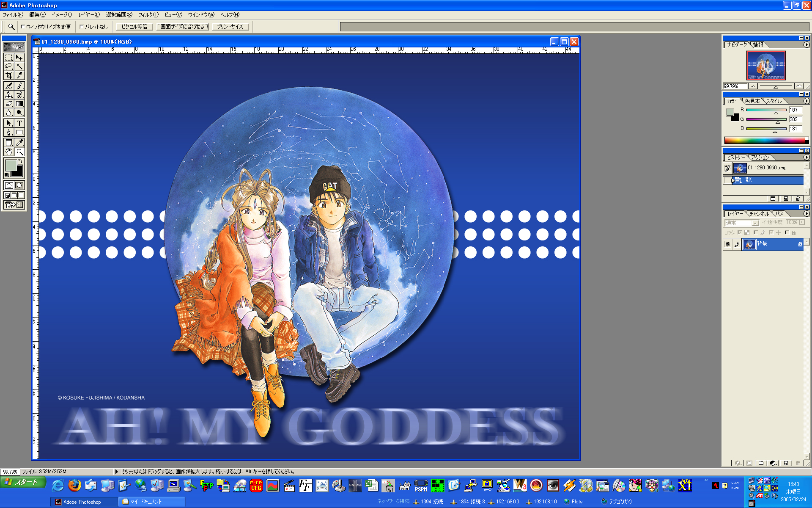
Task: Open the Layers panel flyout menu arrow
Action: [806, 214]
